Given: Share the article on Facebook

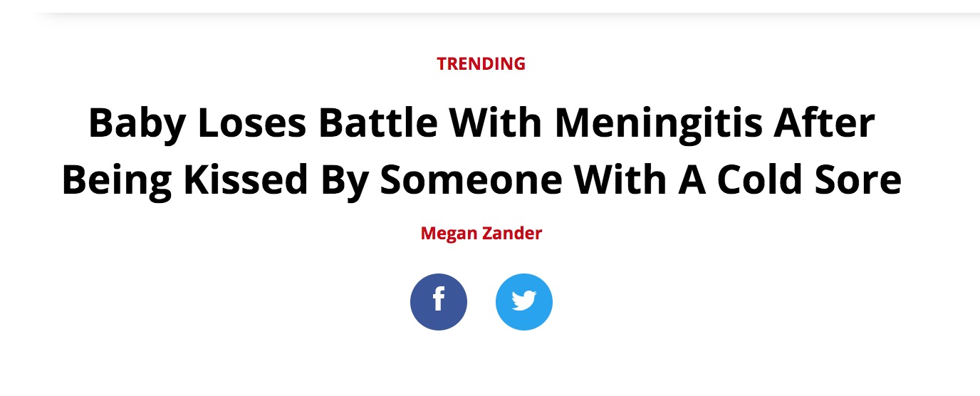Looking at the screenshot, I should tap(439, 302).
